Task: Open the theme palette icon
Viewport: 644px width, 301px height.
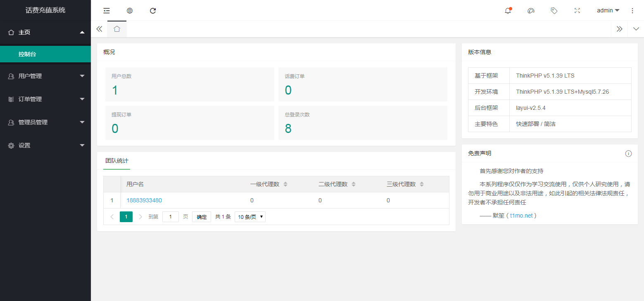Action: click(531, 11)
